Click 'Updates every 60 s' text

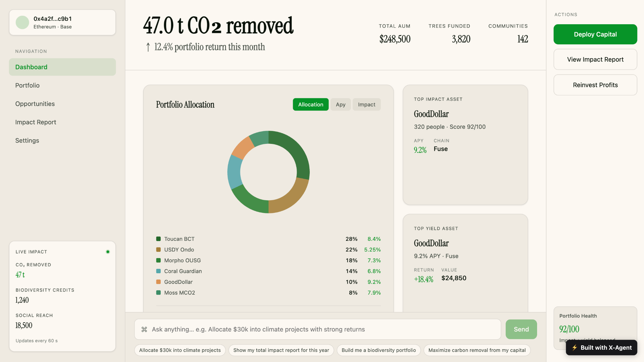36,341
